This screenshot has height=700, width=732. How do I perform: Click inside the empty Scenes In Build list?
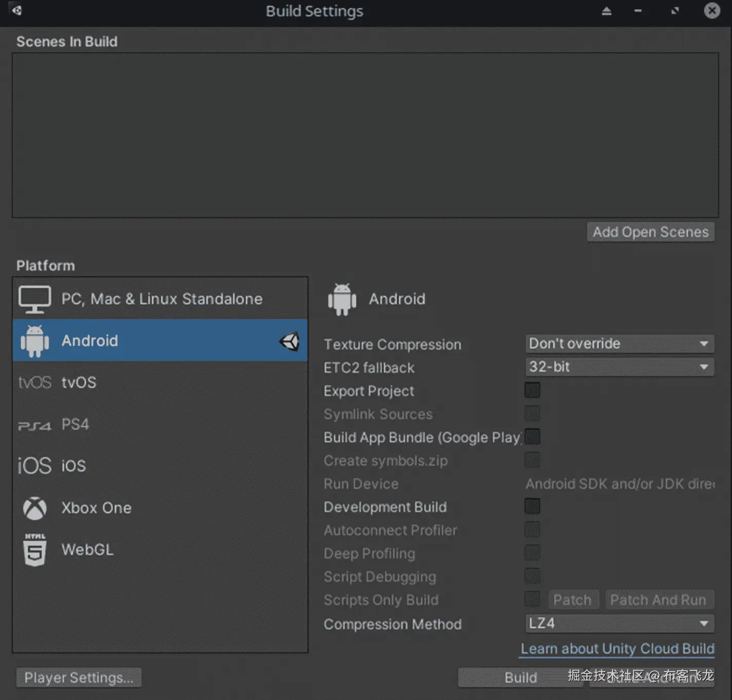click(x=365, y=135)
